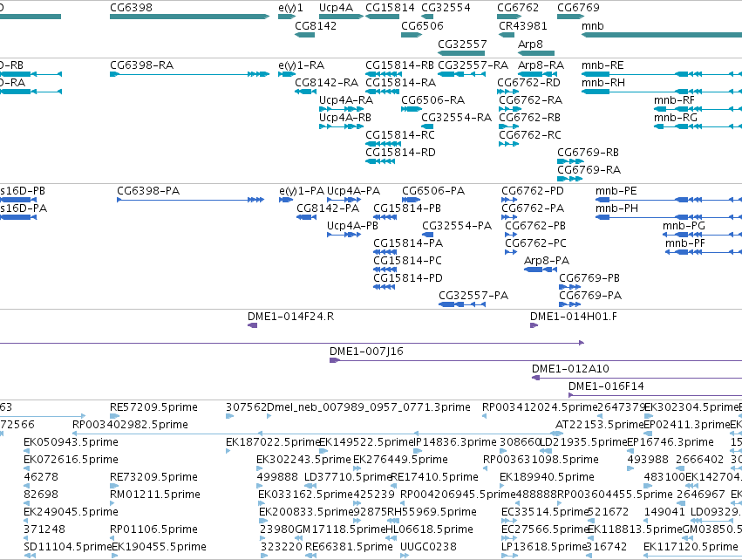This screenshot has height=560, width=742.
Task: Click transcript Arp8-RA
Action: tap(537, 74)
